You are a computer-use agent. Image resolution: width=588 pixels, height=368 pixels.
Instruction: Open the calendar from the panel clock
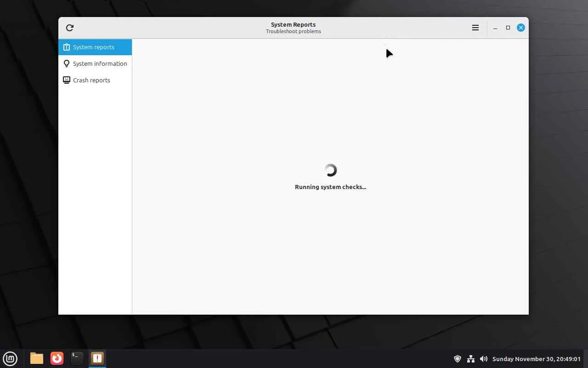[x=537, y=359]
